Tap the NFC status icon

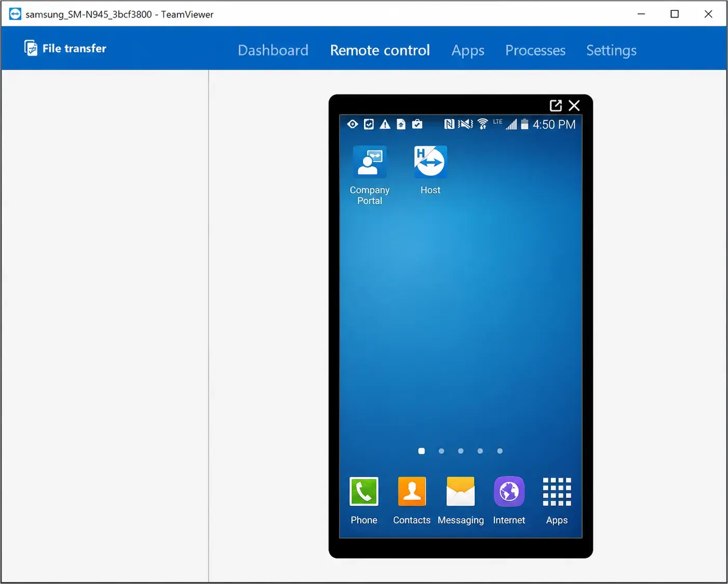coord(449,124)
